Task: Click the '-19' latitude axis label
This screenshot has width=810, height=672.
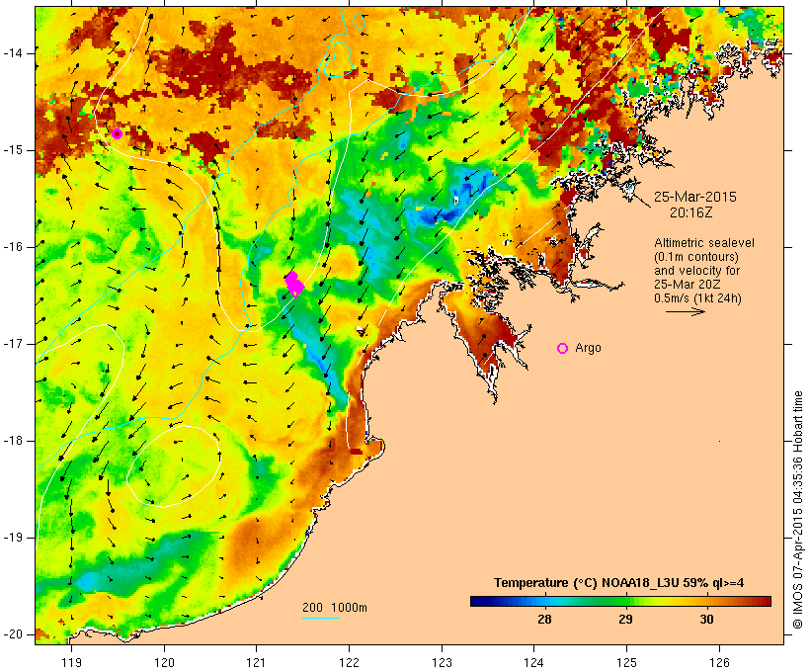Action: [x=12, y=538]
